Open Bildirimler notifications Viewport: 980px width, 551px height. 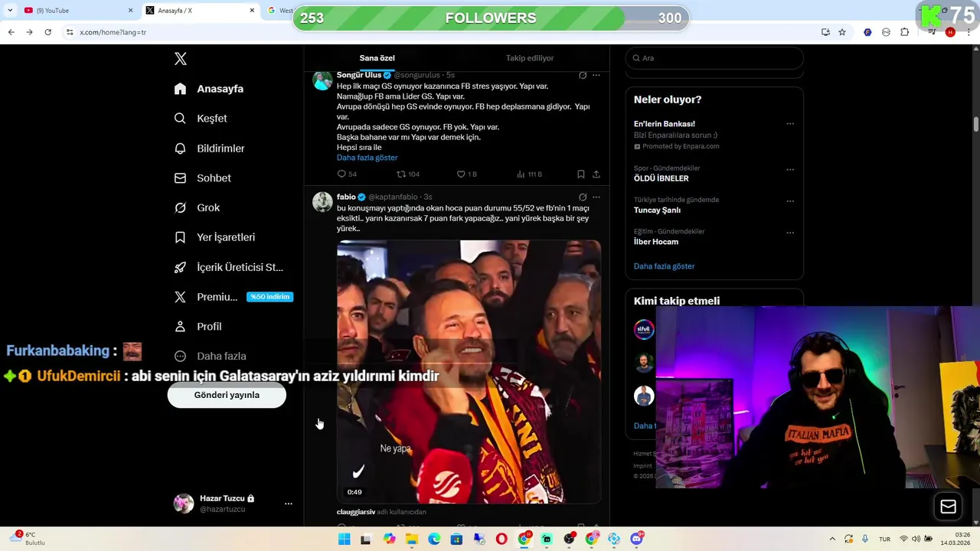(209, 148)
